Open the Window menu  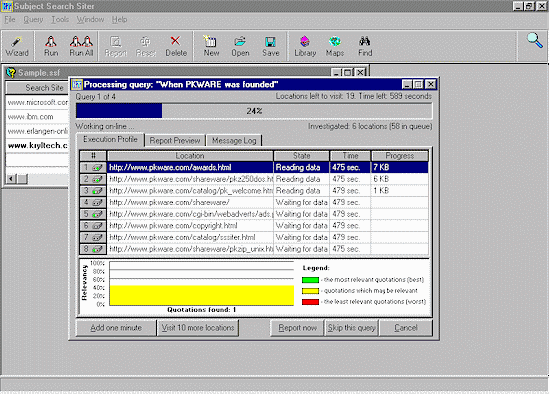point(90,20)
